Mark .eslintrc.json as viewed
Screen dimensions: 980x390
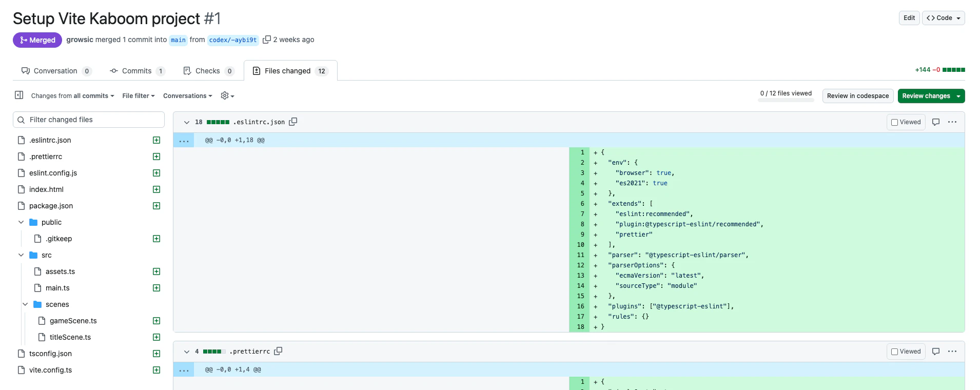pyautogui.click(x=894, y=122)
